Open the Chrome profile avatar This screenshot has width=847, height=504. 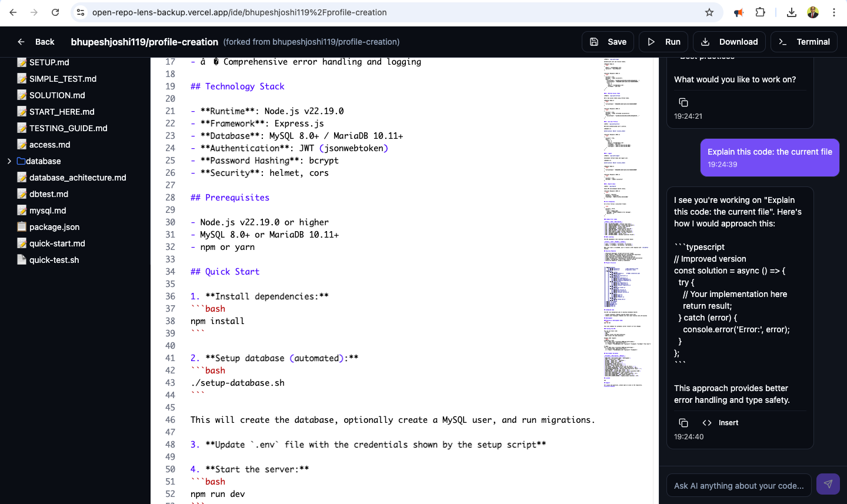(813, 12)
